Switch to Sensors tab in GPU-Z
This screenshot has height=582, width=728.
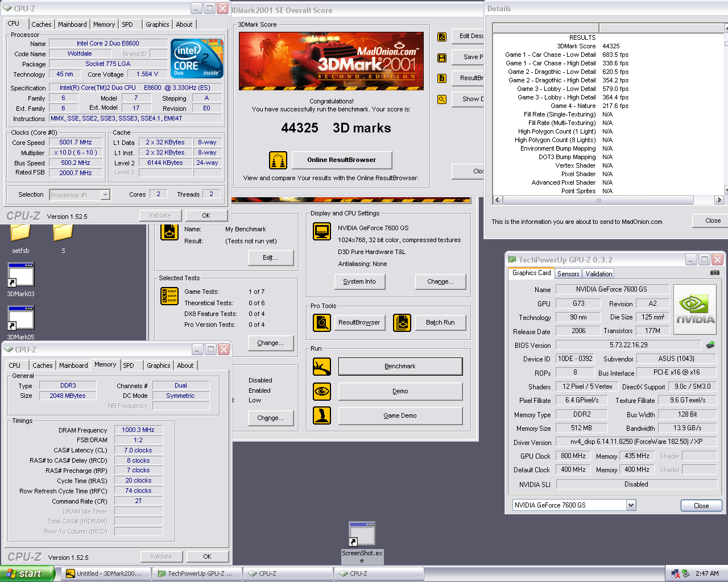click(568, 274)
